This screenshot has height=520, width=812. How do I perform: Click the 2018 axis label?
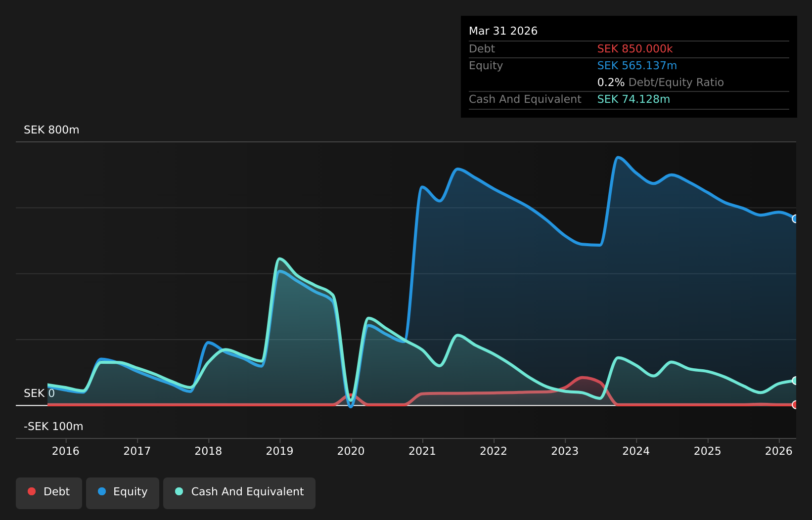(208, 451)
